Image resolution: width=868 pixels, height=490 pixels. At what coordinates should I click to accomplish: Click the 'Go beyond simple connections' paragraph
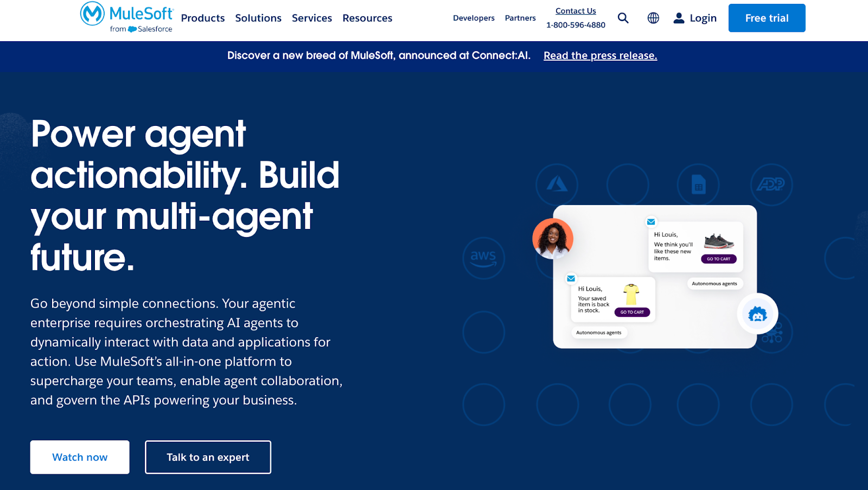(x=186, y=352)
